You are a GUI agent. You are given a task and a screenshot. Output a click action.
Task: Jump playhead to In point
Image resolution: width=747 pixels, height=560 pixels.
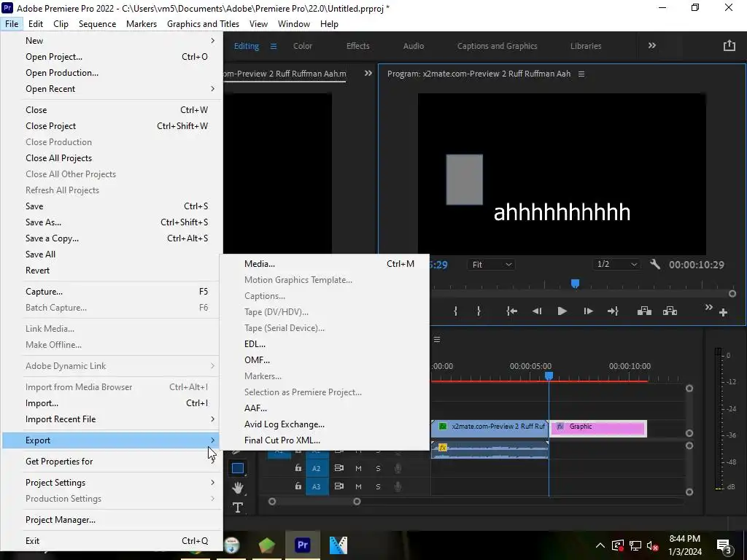click(511, 311)
